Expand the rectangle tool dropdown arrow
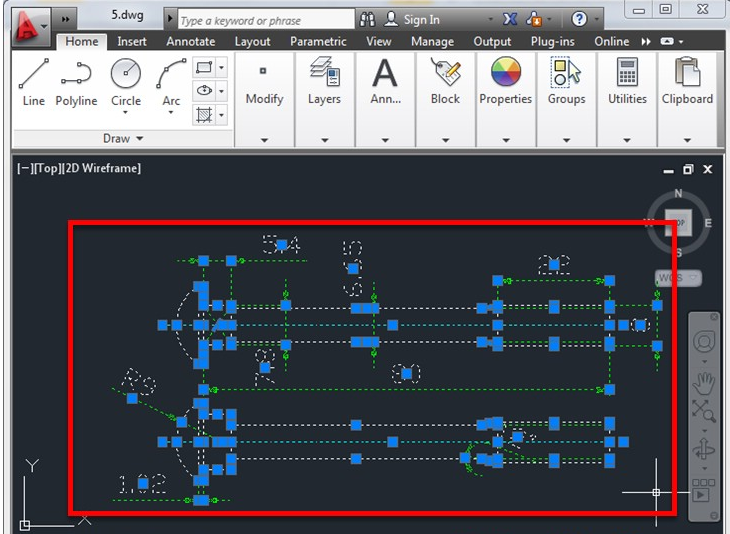This screenshot has height=534, width=730. click(222, 68)
